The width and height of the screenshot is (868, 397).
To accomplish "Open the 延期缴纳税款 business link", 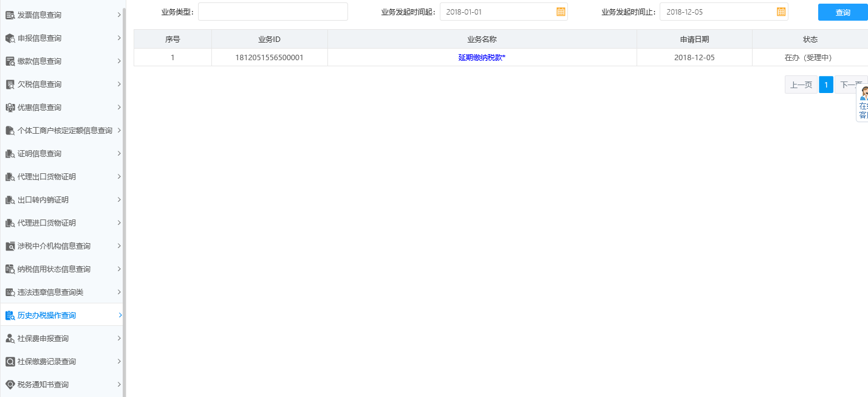I will point(482,57).
